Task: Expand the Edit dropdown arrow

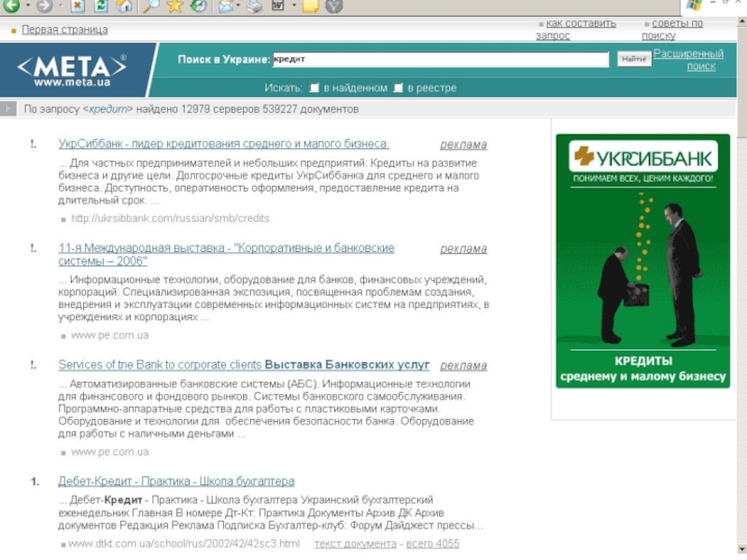Action: tap(294, 6)
